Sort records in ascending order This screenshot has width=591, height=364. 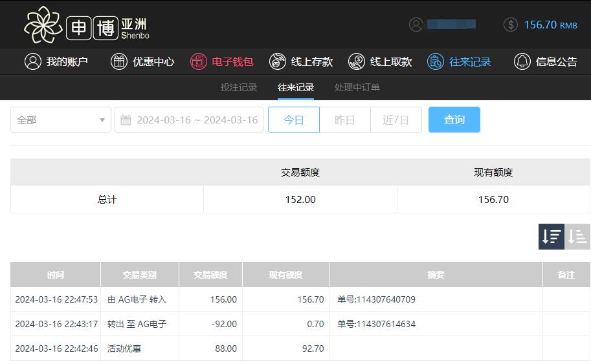click(x=577, y=237)
